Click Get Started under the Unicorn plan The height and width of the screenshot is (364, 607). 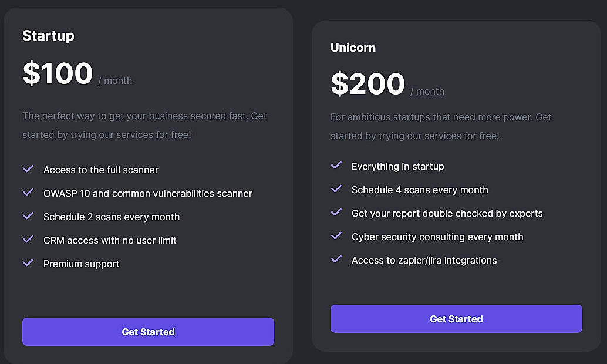point(456,319)
